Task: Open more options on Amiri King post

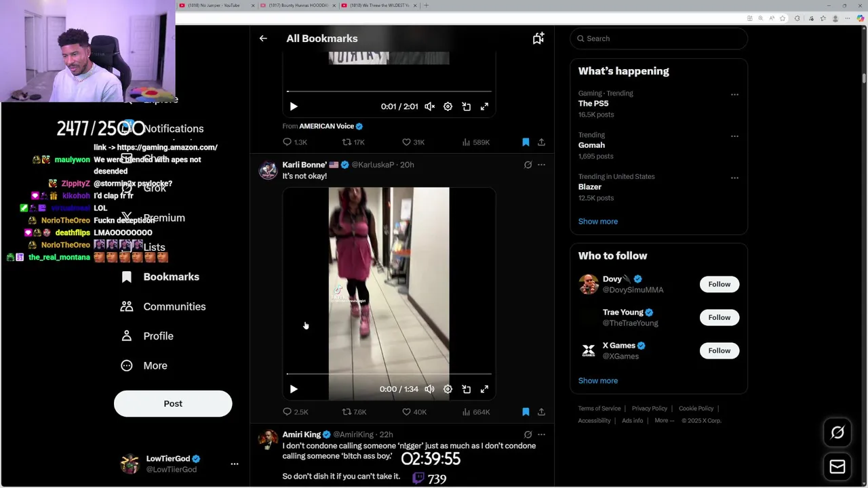Action: [x=541, y=434]
